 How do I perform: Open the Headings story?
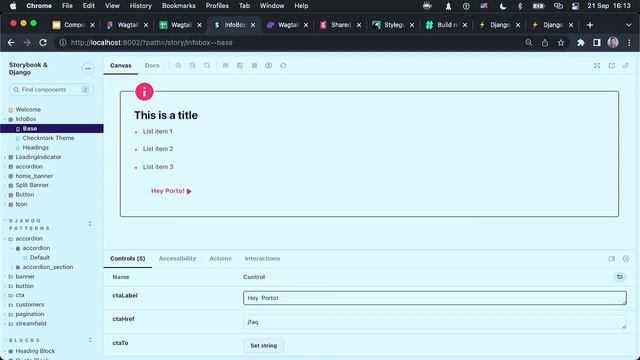point(35,147)
